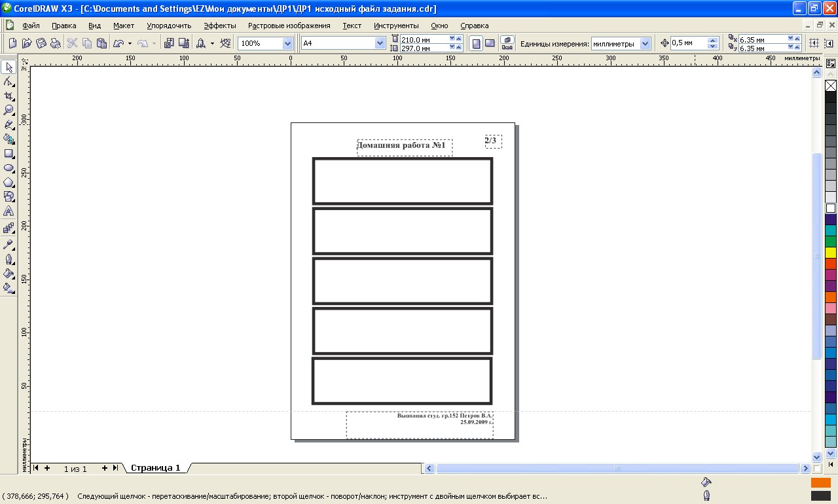The width and height of the screenshot is (838, 504).
Task: Select the Interactive Blend tool
Action: click(9, 228)
